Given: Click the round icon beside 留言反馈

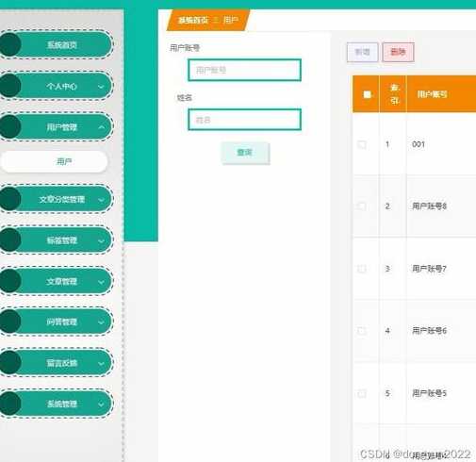Looking at the screenshot, I should point(10,363).
